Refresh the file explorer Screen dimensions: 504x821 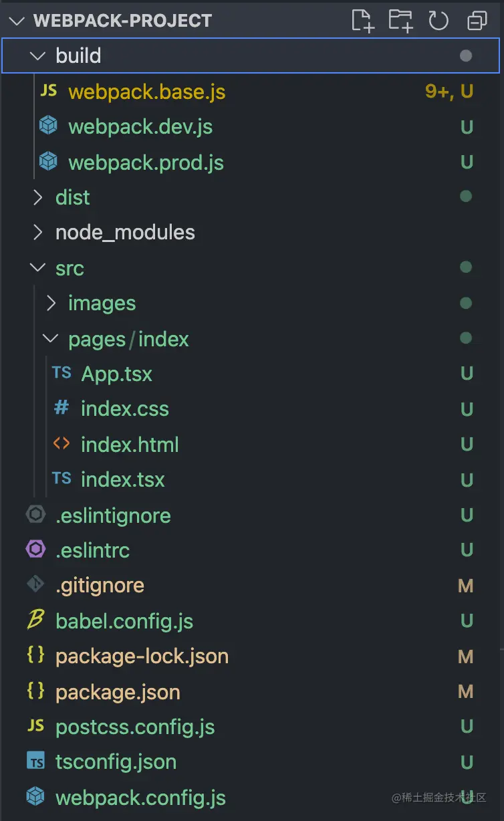(x=438, y=21)
